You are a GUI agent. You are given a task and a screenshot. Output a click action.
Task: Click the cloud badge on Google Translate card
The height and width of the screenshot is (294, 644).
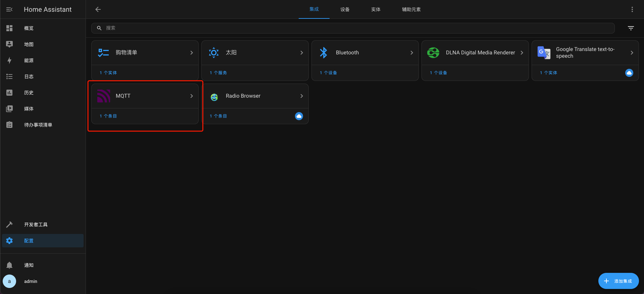click(629, 73)
